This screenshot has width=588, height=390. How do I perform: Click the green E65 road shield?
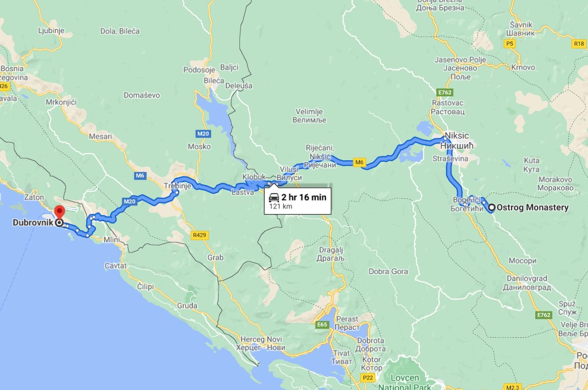point(322,325)
